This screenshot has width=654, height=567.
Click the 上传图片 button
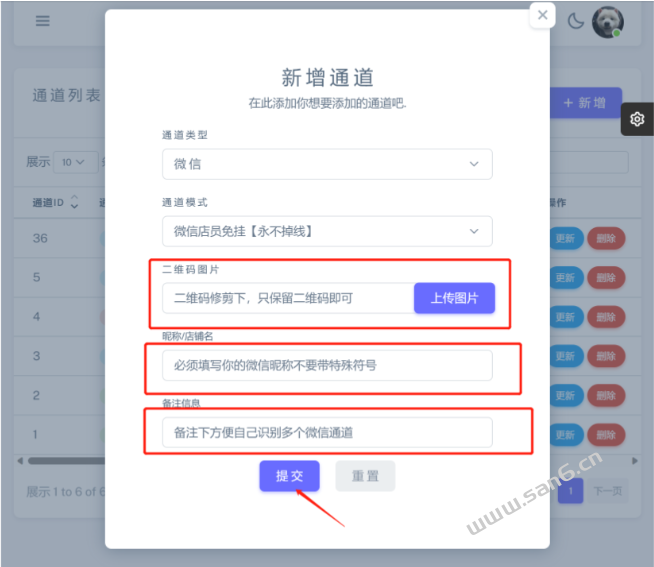454,298
